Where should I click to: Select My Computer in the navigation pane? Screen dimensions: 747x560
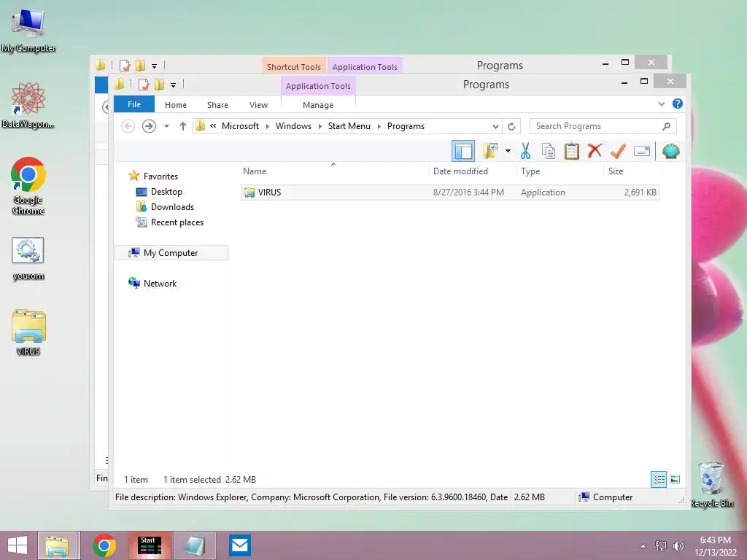point(171,253)
